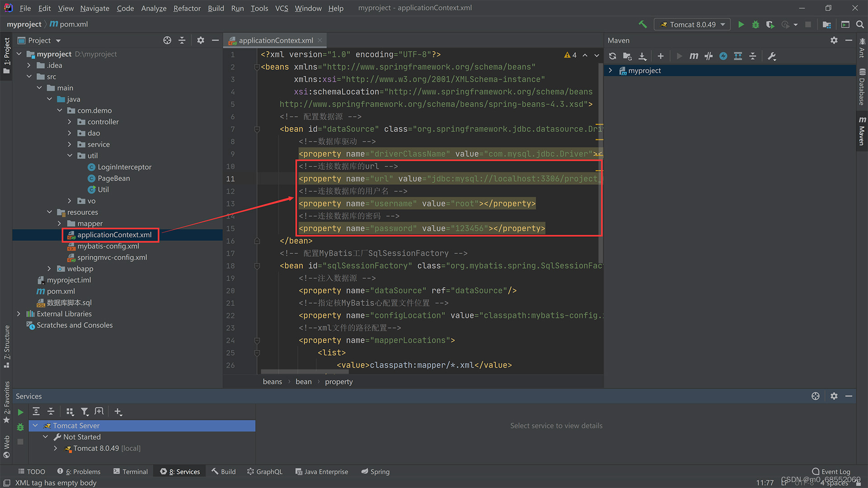Reimport all Maven projects
This screenshot has width=868, height=488.
click(613, 56)
